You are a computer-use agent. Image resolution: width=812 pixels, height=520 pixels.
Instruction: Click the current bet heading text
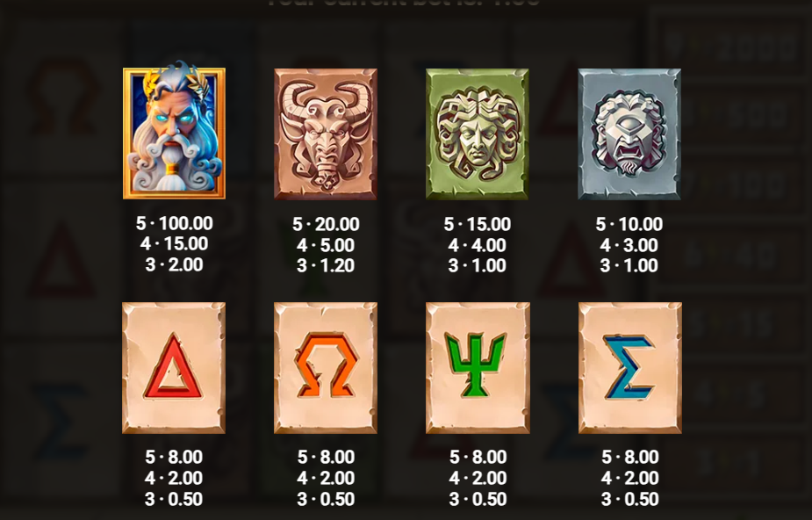(x=404, y=4)
